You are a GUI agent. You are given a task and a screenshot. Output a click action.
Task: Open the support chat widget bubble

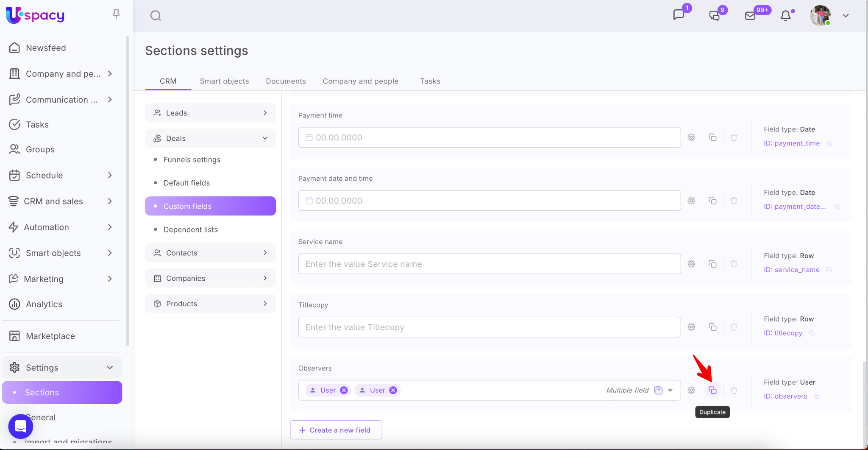[20, 426]
